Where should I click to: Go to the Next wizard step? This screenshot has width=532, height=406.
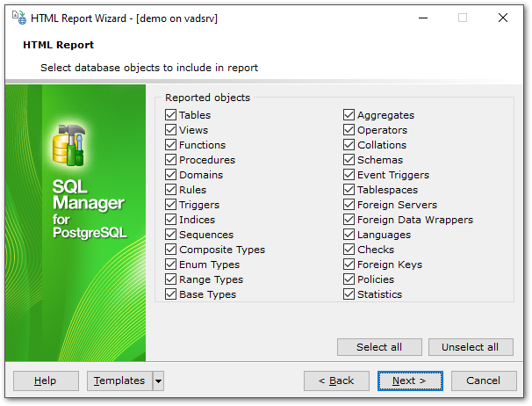410,381
